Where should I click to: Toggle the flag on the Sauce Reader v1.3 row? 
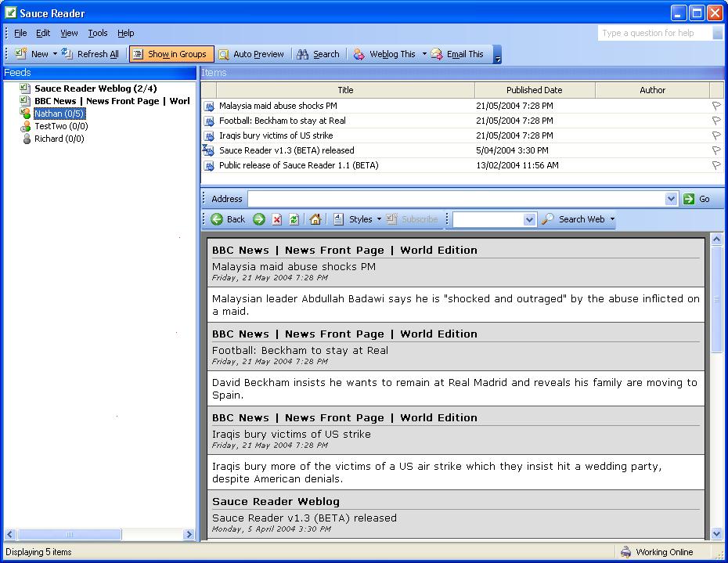pos(716,150)
